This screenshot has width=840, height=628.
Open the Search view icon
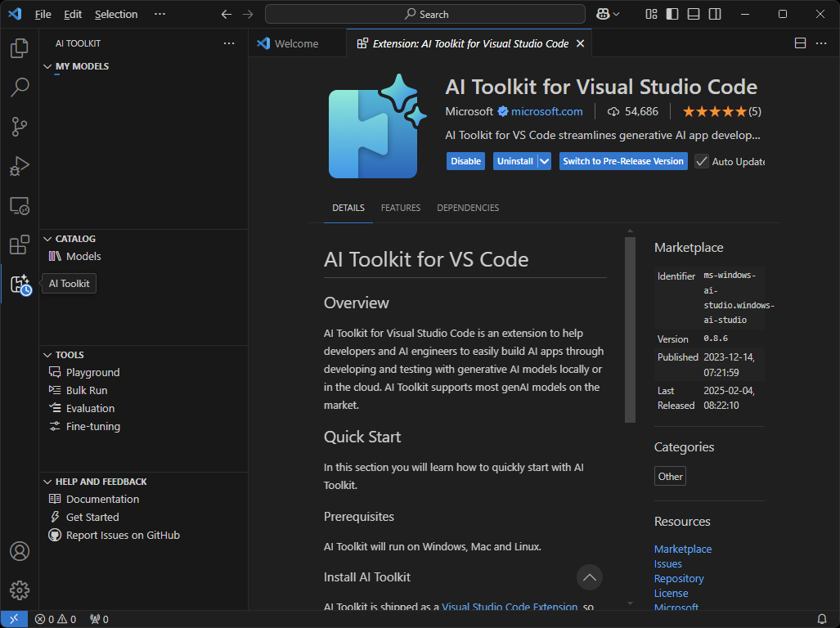tap(19, 87)
